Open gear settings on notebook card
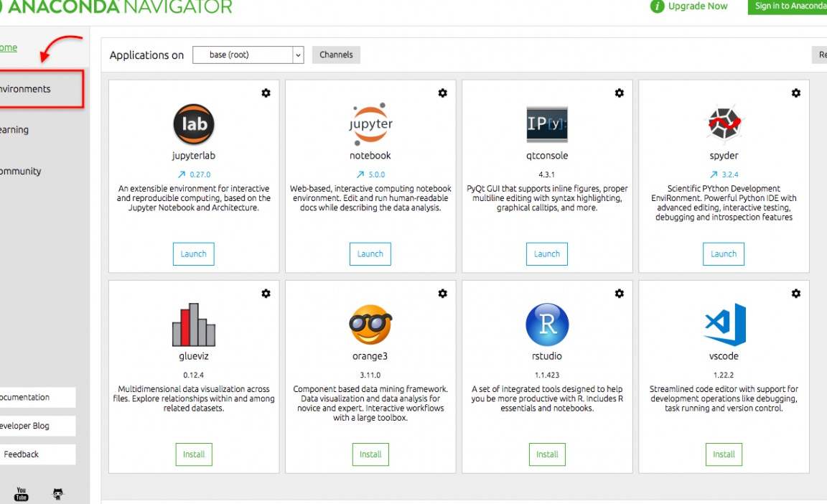The image size is (827, 504). pos(442,93)
